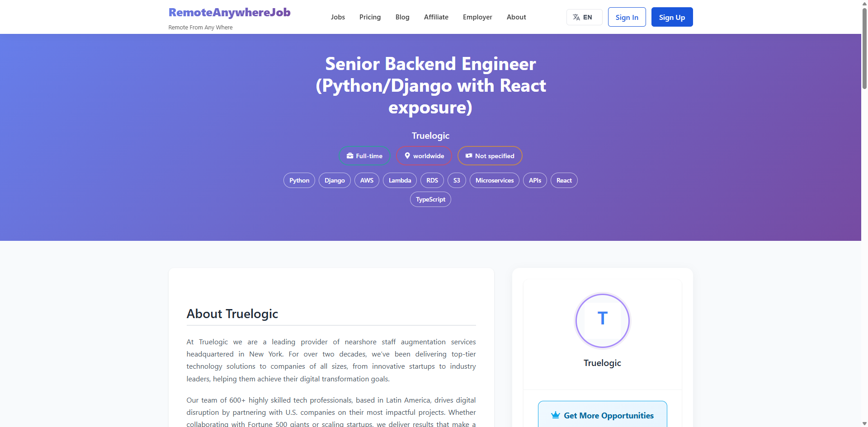Image resolution: width=868 pixels, height=427 pixels.
Task: Open the About page
Action: coord(516,17)
